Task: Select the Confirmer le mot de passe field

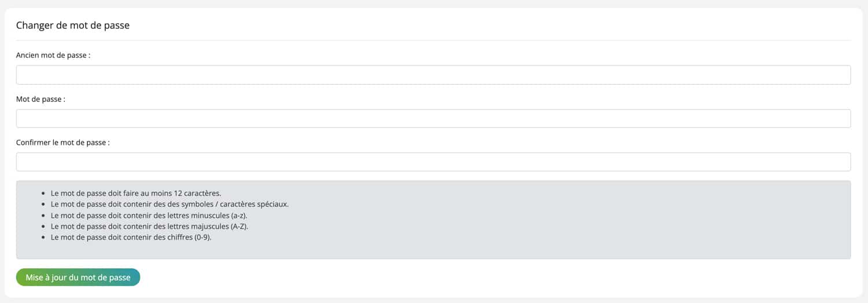Action: [x=433, y=162]
